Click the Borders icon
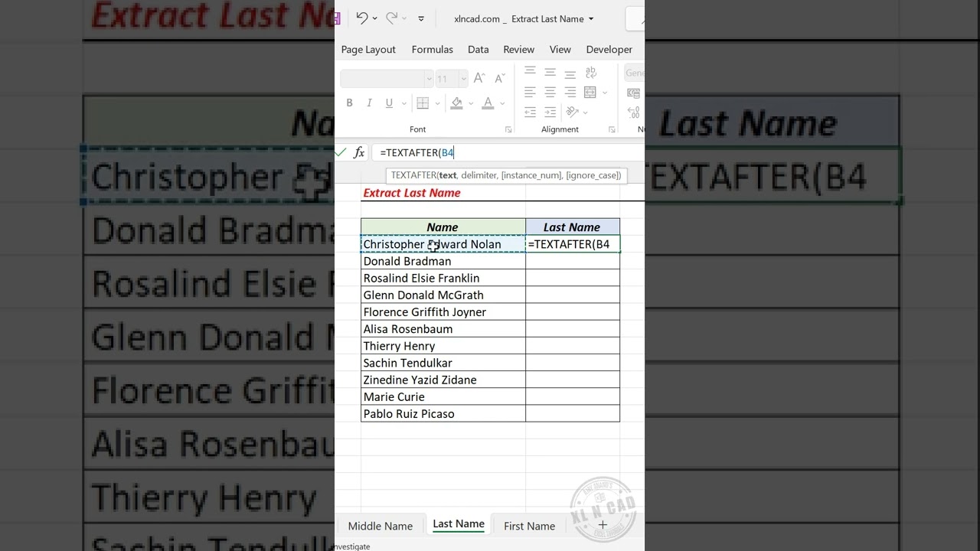Image resolution: width=980 pixels, height=551 pixels. [423, 103]
